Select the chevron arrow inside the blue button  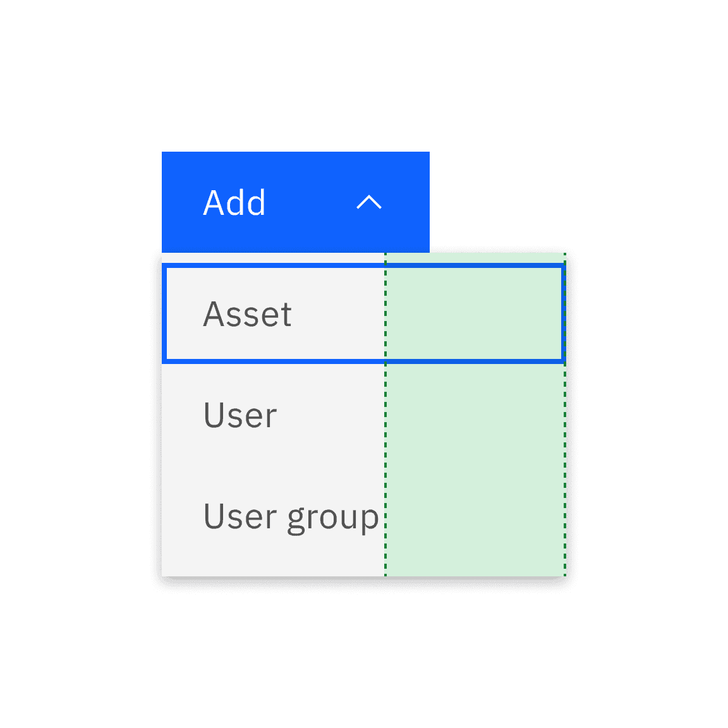(370, 203)
